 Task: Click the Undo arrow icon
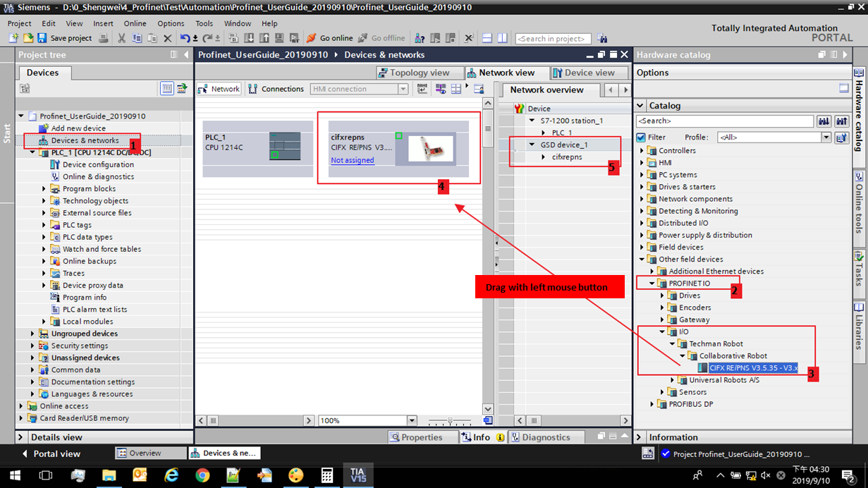pos(185,38)
